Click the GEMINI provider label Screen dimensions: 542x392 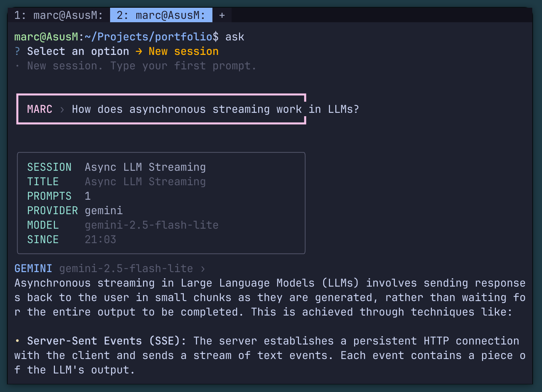point(33,268)
